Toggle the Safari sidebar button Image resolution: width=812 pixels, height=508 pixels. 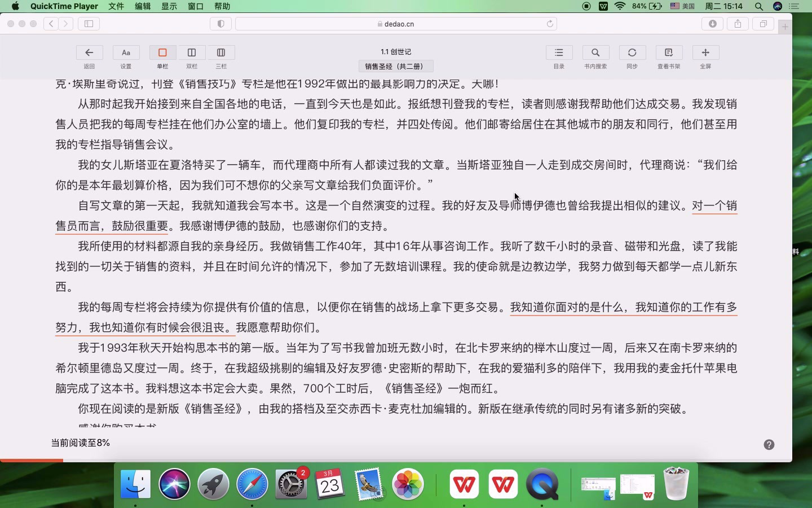[89, 24]
